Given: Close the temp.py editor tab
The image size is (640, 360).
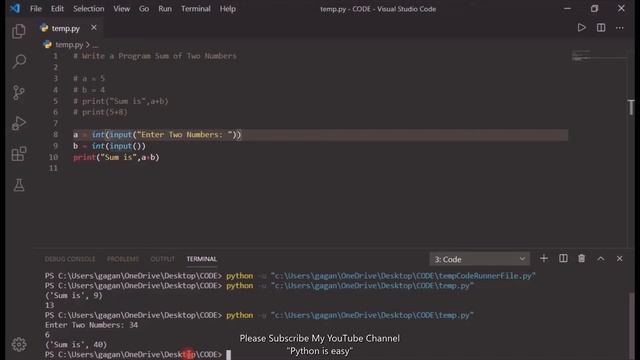Looking at the screenshot, I should (x=94, y=28).
